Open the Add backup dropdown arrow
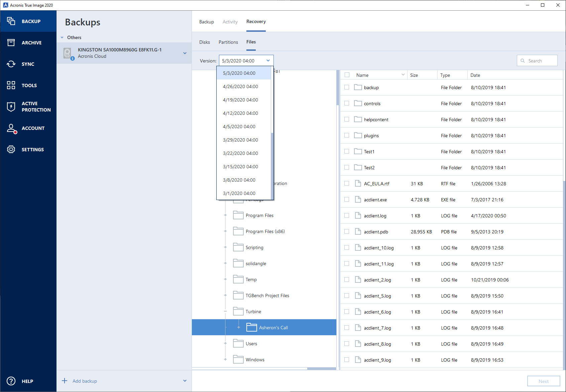Screen dimensions: 566x392 click(185, 381)
